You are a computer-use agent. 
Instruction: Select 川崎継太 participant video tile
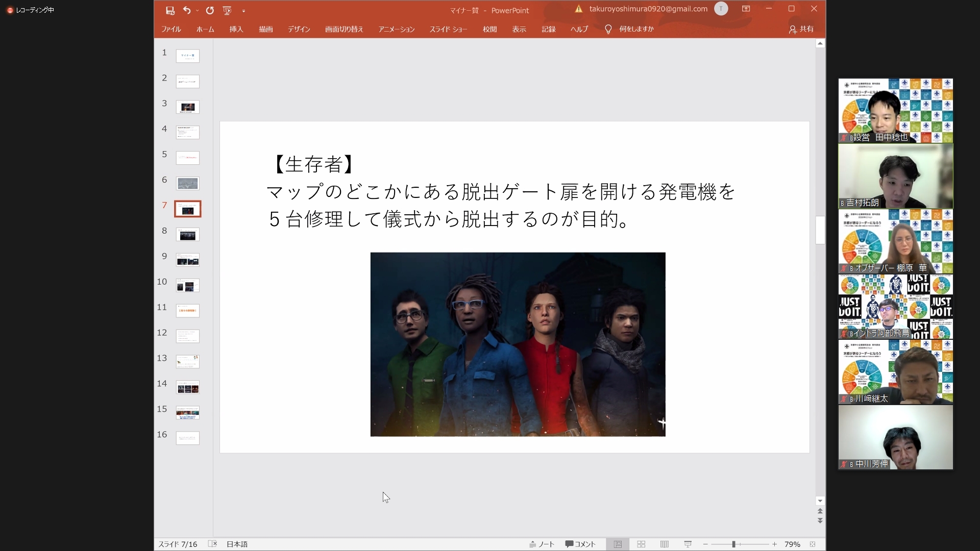896,372
